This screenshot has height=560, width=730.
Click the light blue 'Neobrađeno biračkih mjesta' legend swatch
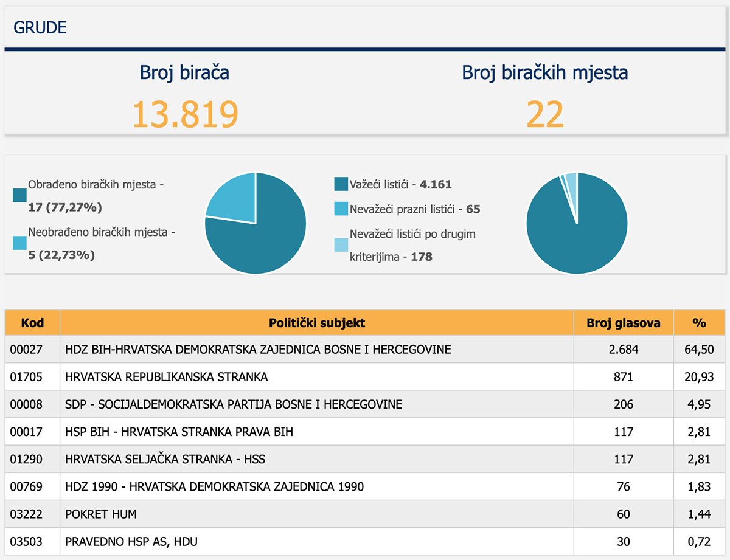point(20,243)
